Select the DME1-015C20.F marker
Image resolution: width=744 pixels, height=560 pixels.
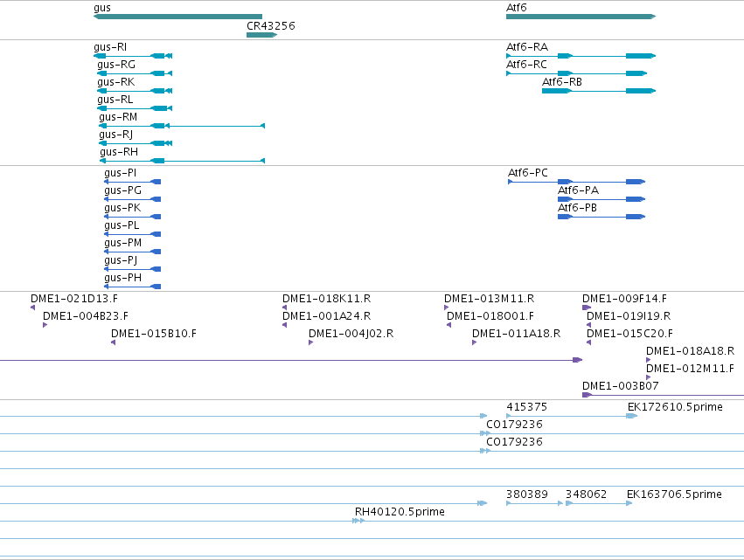[589, 342]
